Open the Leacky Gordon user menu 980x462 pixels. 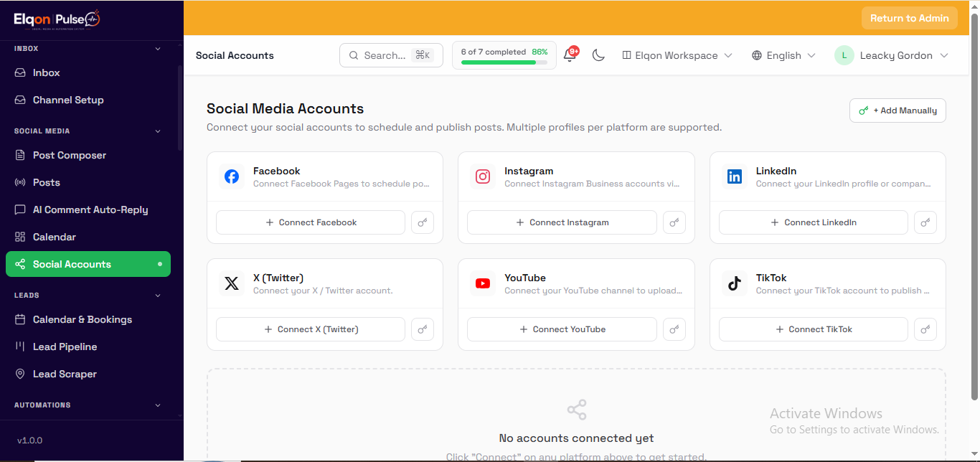[x=891, y=55]
